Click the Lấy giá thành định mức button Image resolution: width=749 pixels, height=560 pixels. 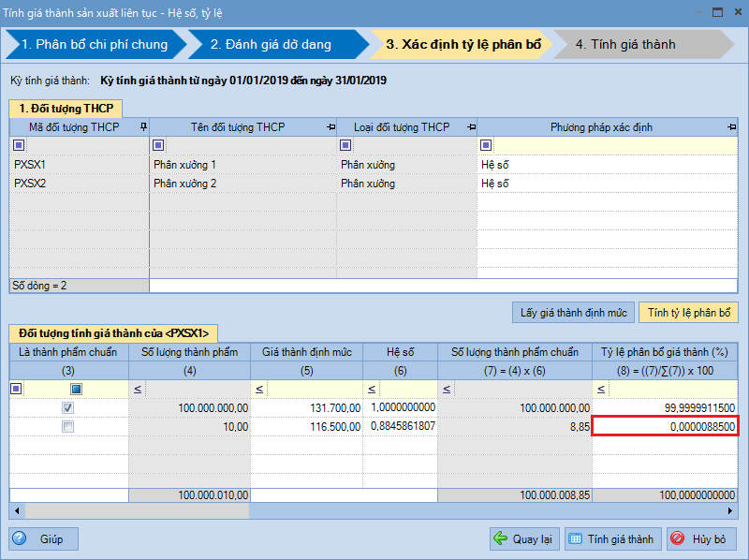pyautogui.click(x=573, y=312)
